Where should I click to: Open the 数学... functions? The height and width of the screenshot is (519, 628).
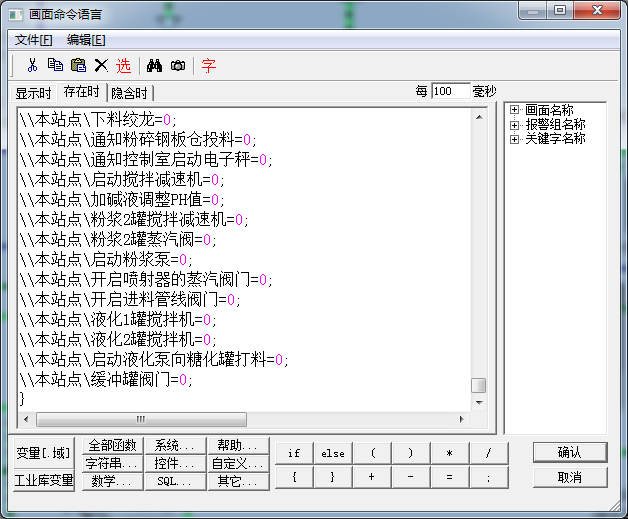113,481
